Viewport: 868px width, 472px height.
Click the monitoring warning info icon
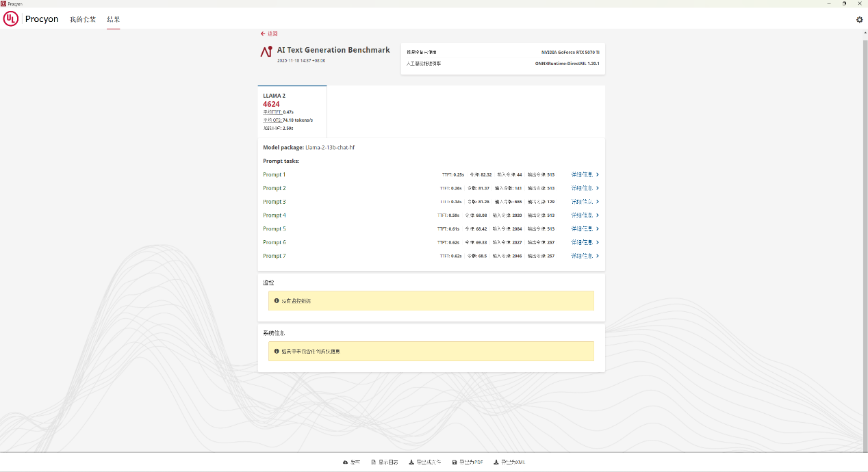[x=277, y=300]
